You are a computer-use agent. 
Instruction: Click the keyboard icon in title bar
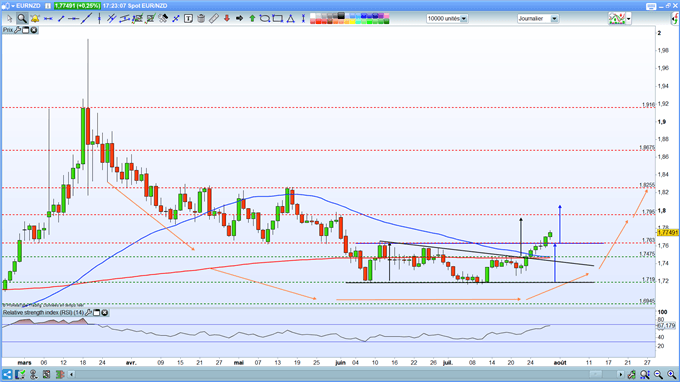tap(651, 6)
